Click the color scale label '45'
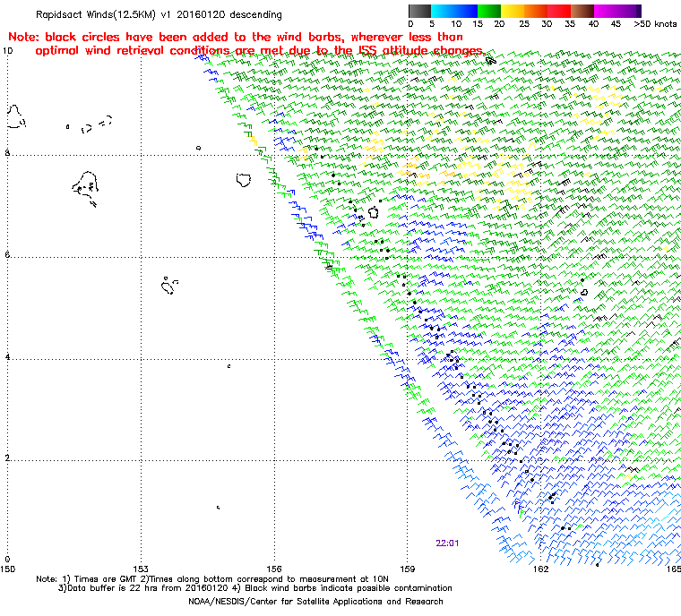681x616 pixels. pyautogui.click(x=616, y=24)
